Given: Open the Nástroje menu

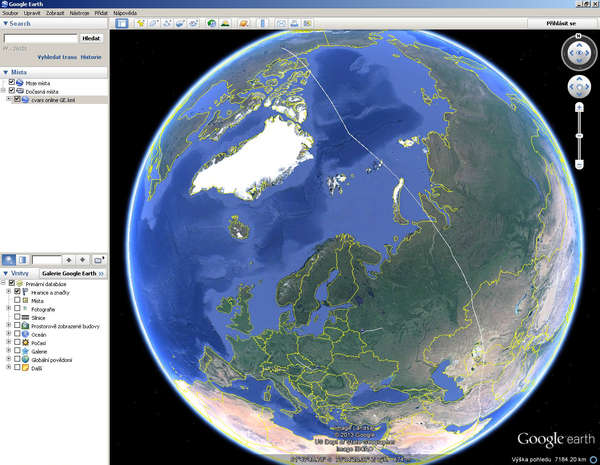Looking at the screenshot, I should tap(79, 13).
